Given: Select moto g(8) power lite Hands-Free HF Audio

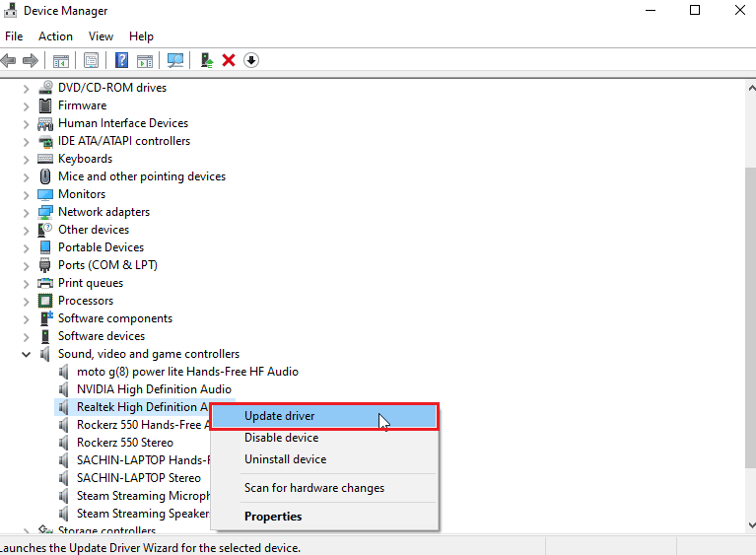Looking at the screenshot, I should click(187, 372).
